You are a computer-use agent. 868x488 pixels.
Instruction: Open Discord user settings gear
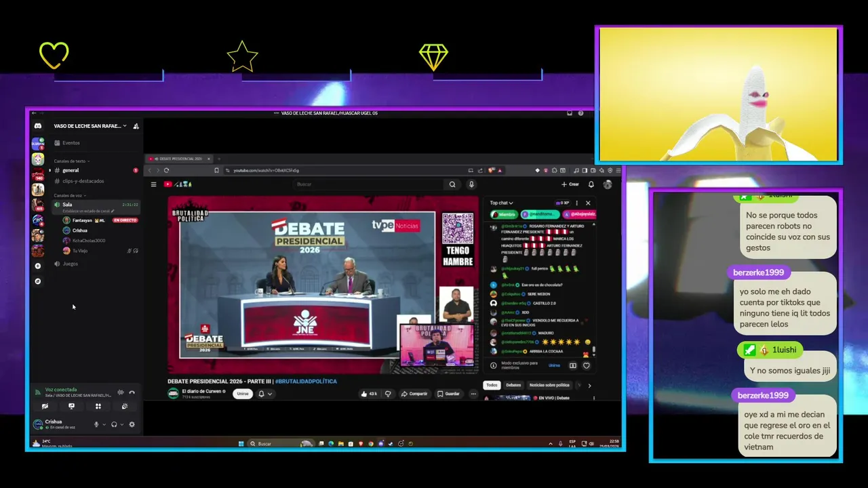click(x=132, y=424)
